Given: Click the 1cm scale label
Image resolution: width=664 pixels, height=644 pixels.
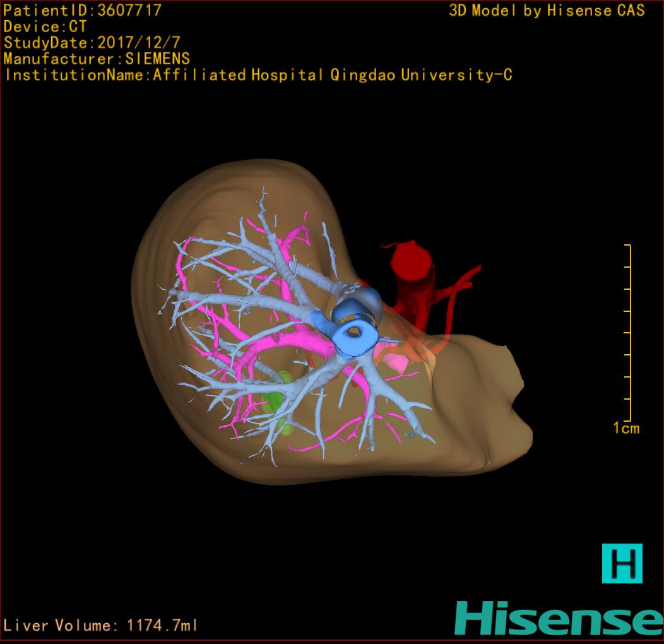Looking at the screenshot, I should pyautogui.click(x=625, y=429).
